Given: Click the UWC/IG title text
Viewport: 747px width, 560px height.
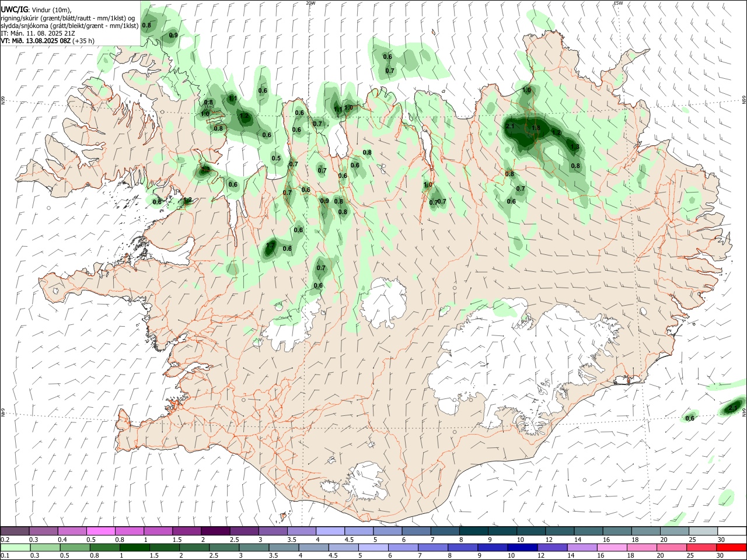Looking at the screenshot, I should [x=14, y=9].
